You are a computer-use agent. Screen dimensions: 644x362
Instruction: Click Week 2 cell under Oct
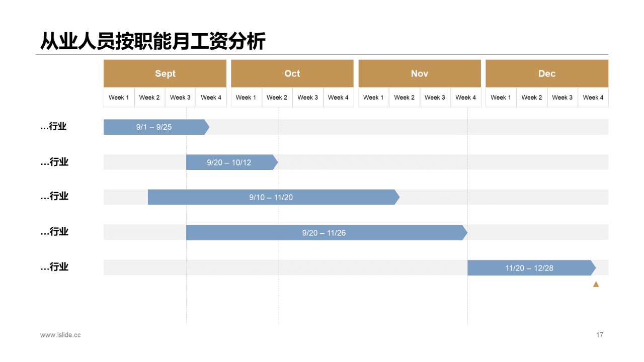tap(277, 98)
